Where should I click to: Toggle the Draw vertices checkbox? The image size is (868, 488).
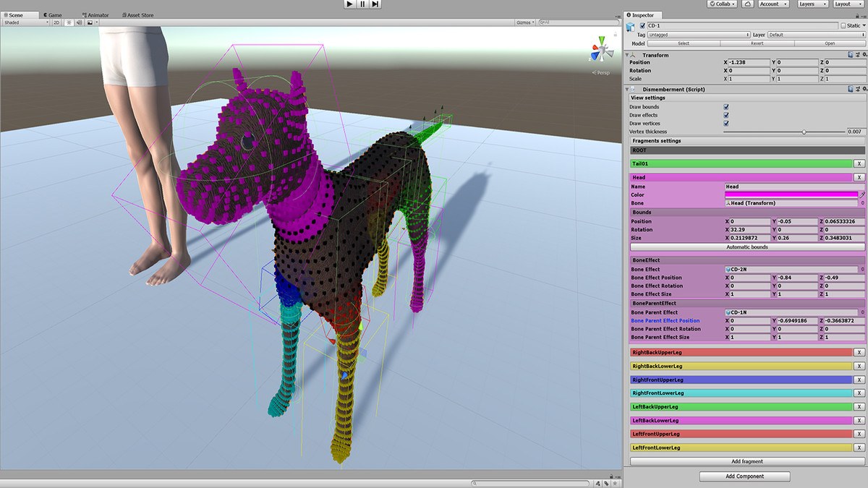[x=726, y=124]
